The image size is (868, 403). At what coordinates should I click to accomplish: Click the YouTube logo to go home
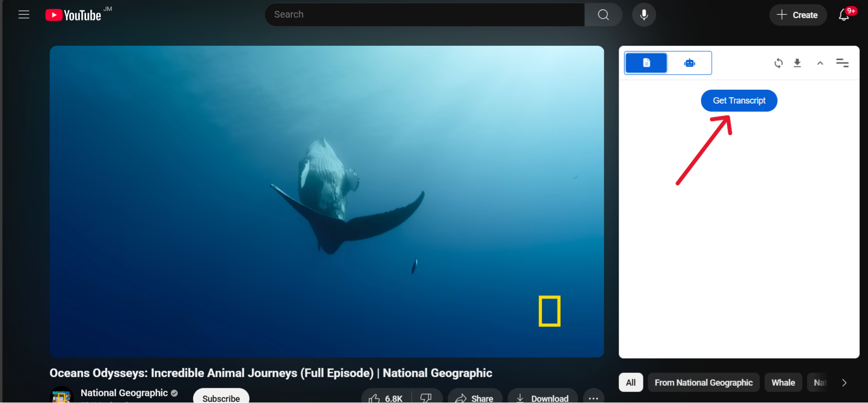pos(73,15)
